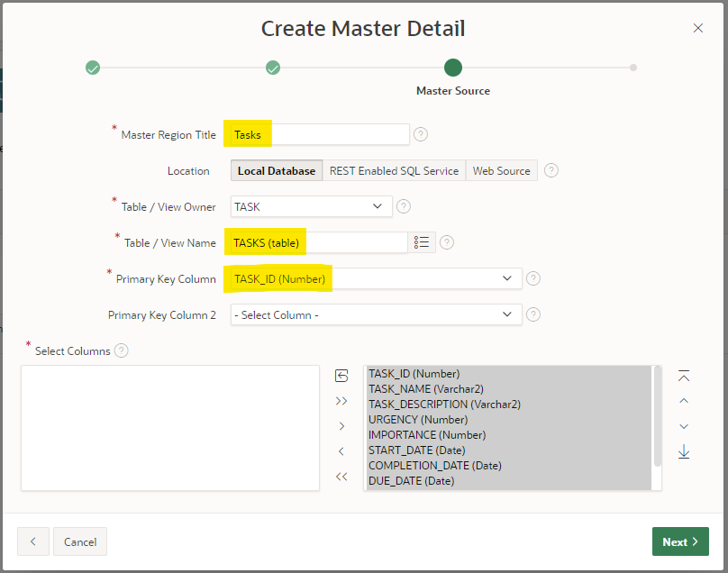Choose REST Enabled SQL Service location
This screenshot has width=728, height=573.
[x=394, y=170]
